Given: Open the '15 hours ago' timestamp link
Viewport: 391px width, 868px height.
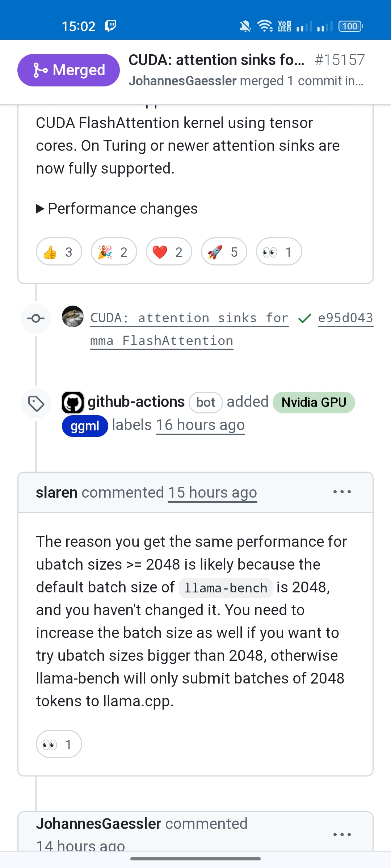Looking at the screenshot, I should pyautogui.click(x=213, y=493).
